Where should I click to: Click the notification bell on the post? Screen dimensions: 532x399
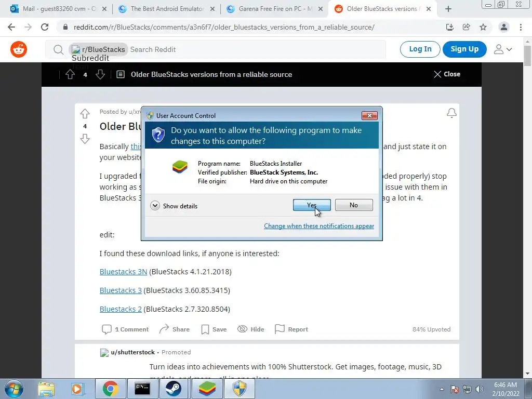pos(451,113)
